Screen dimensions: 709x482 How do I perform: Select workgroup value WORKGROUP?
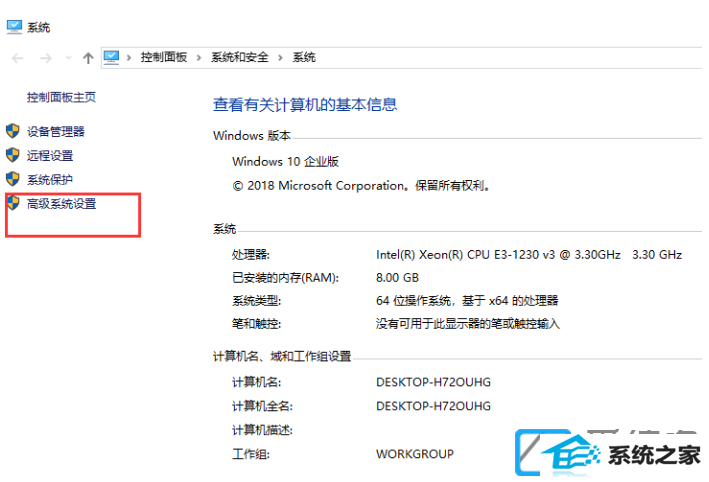click(x=415, y=454)
